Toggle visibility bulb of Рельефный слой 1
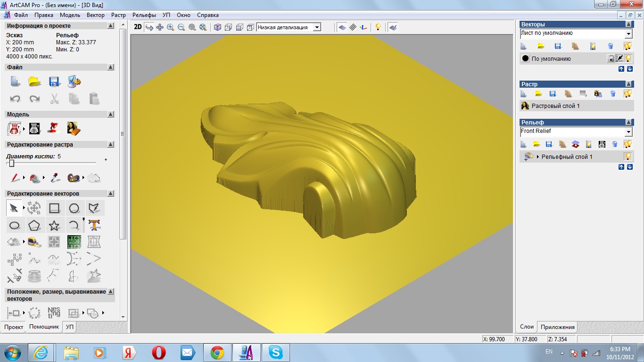 pos(628,156)
